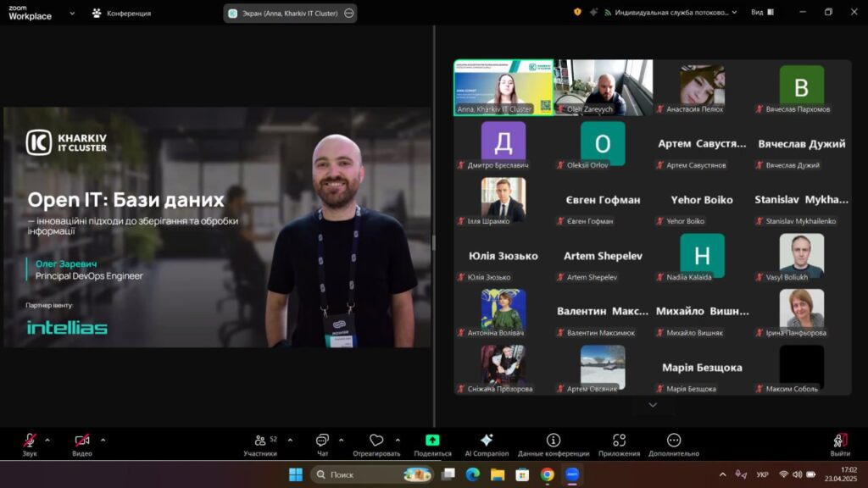Expand the arrow next to Чат
This screenshot has height=488, width=868.
341,441
